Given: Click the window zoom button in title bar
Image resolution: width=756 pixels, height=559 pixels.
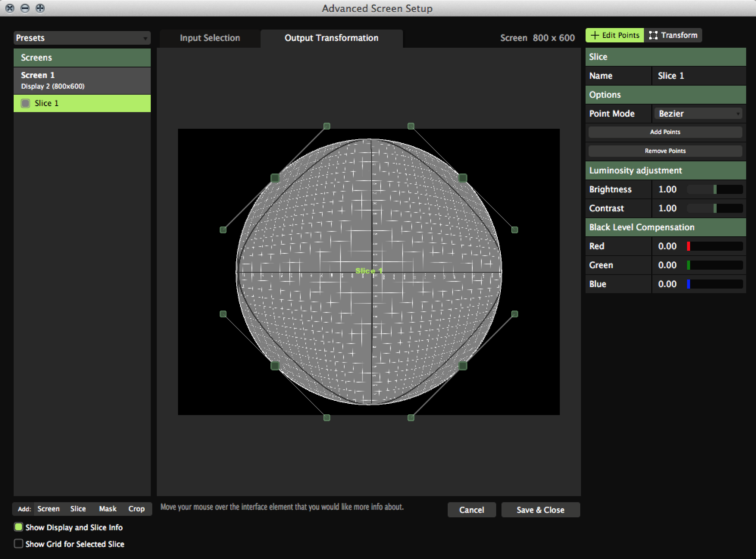Looking at the screenshot, I should coord(40,8).
